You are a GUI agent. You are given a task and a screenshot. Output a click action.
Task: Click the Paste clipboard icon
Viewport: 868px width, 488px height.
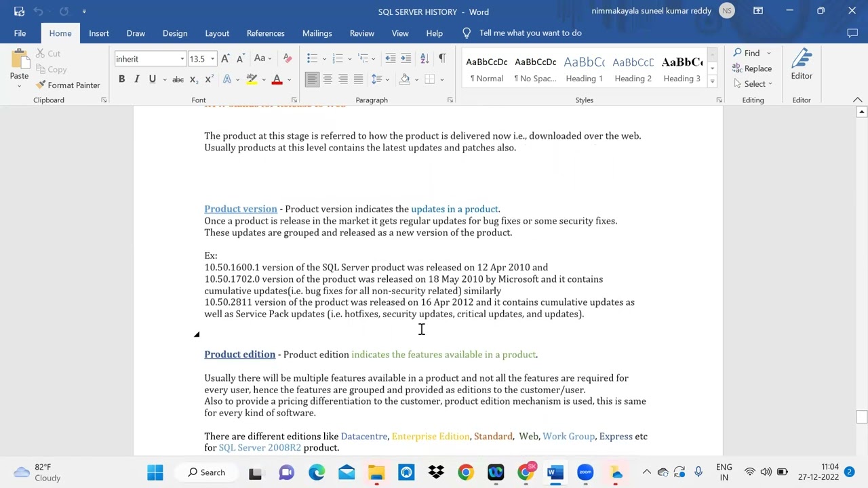[19, 59]
